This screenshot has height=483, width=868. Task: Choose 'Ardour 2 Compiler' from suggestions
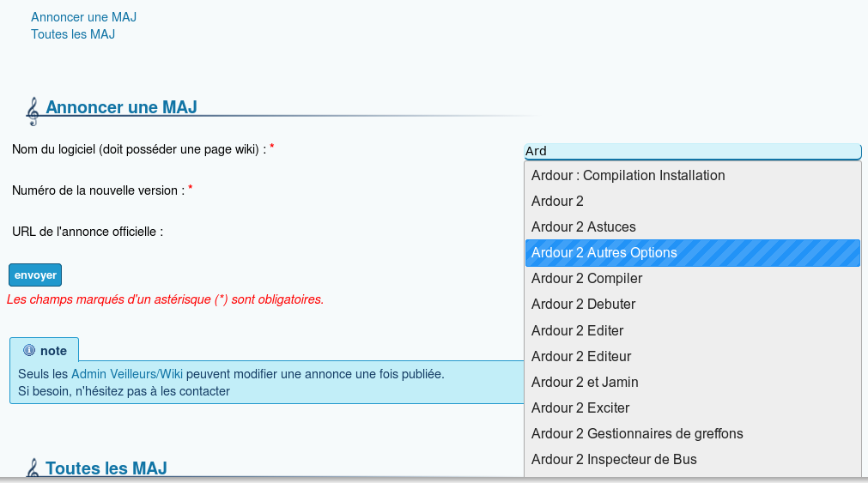pyautogui.click(x=693, y=278)
